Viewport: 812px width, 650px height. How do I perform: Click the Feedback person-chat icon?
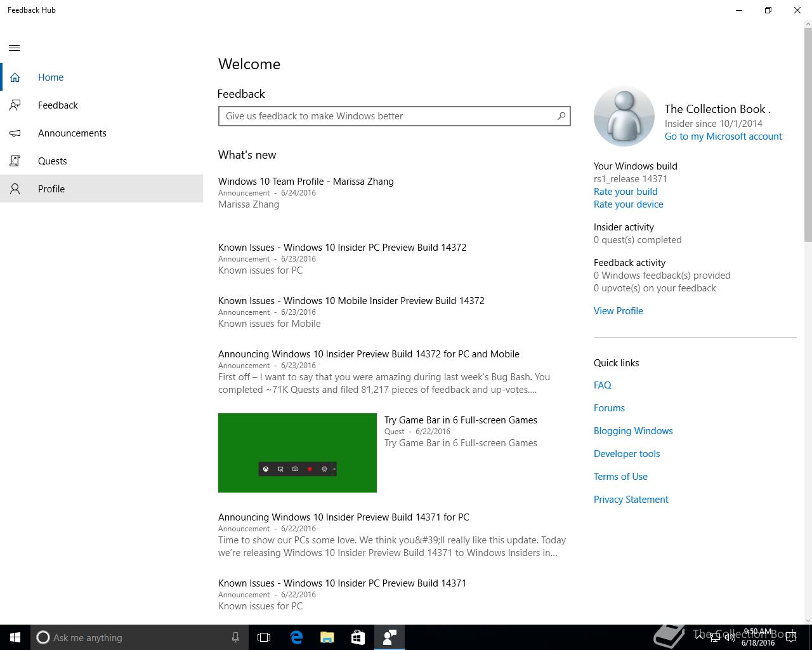(x=15, y=105)
